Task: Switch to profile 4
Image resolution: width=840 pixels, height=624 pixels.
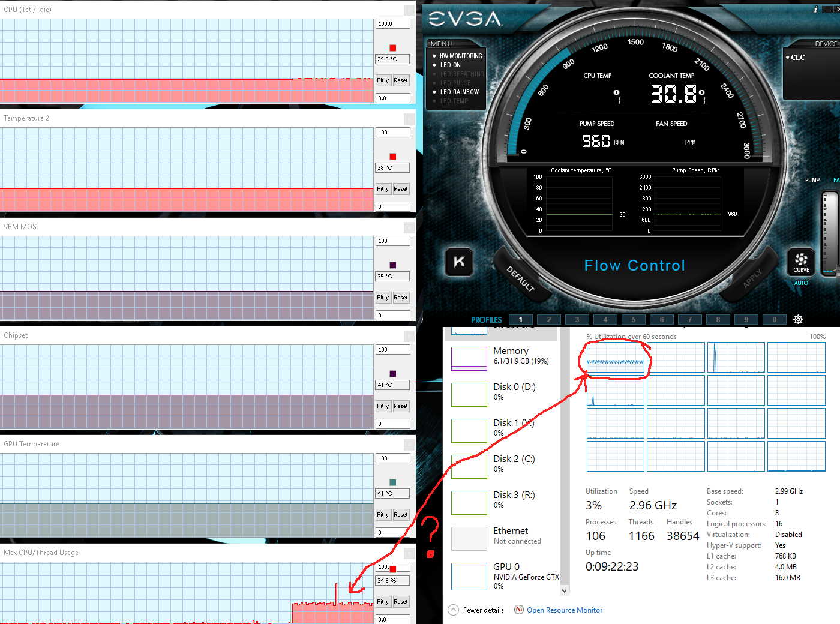Action: coord(605,319)
